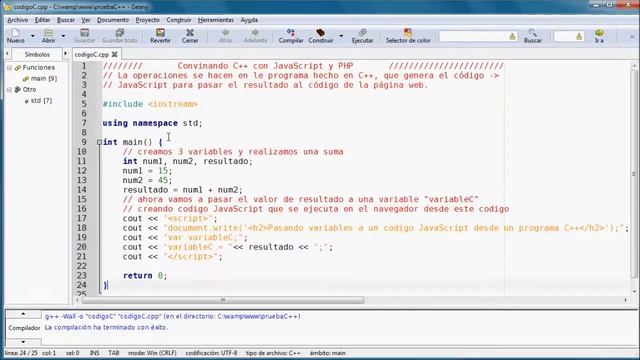The height and width of the screenshot is (360, 640).
Task: Click the Guardar toolbar icon
Action: (x=84, y=36)
